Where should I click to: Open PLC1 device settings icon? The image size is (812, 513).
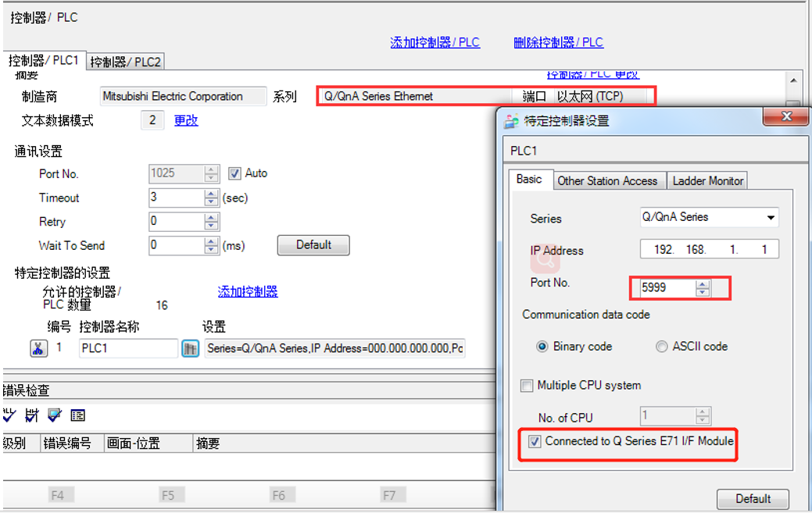pyautogui.click(x=190, y=348)
